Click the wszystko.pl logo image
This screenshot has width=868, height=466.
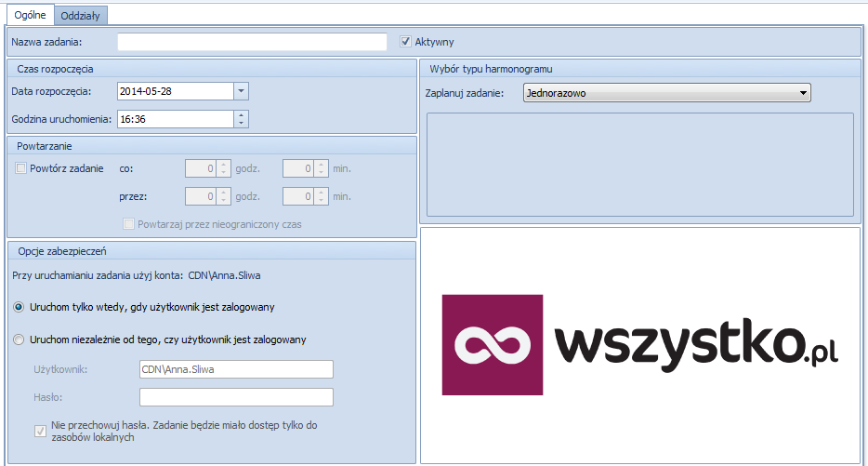[x=640, y=345]
